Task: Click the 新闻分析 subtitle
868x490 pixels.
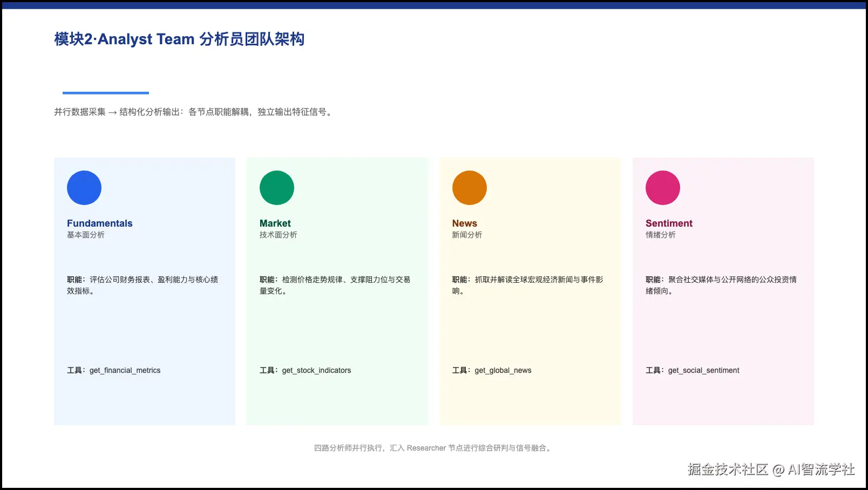Action: 467,235
